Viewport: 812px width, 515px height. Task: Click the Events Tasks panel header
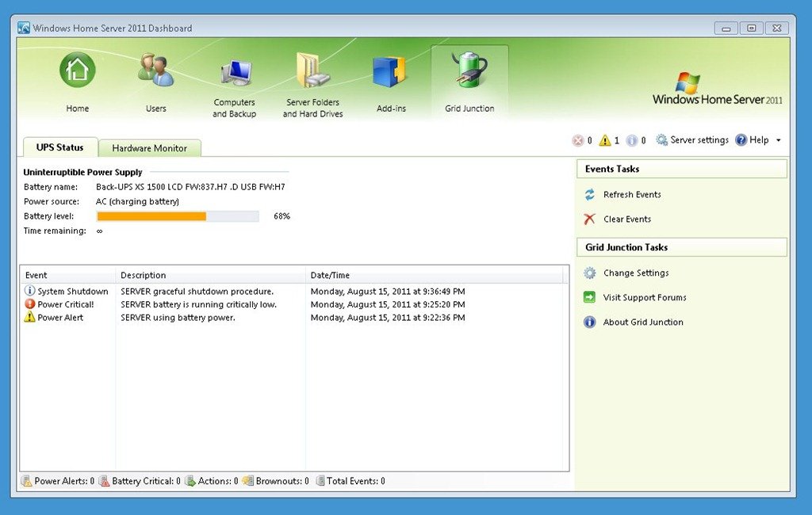tap(681, 169)
